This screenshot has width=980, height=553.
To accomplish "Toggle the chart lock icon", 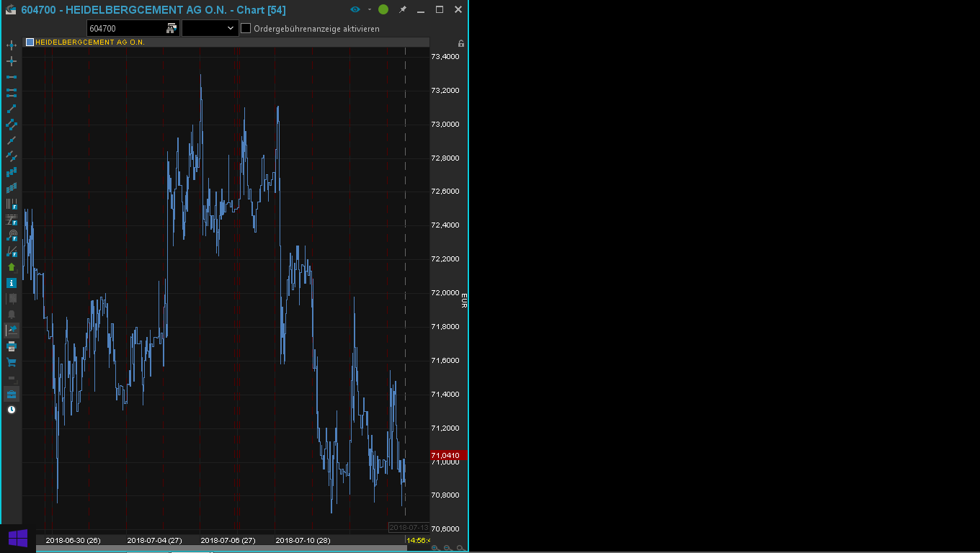I will click(461, 43).
